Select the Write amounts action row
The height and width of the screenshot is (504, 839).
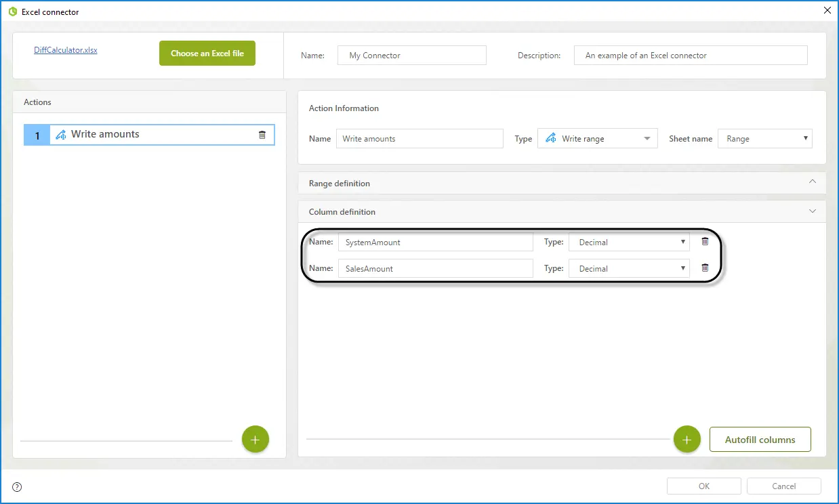click(149, 135)
